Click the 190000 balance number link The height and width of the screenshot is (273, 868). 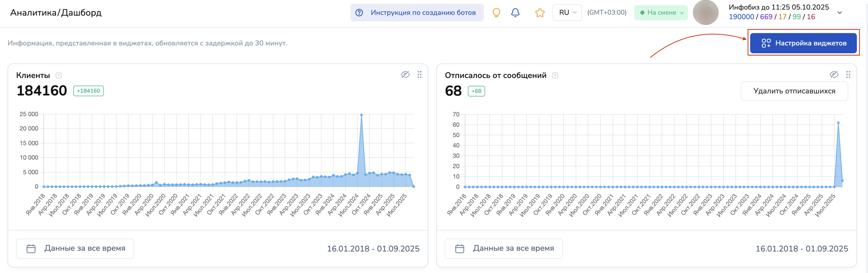click(x=741, y=17)
